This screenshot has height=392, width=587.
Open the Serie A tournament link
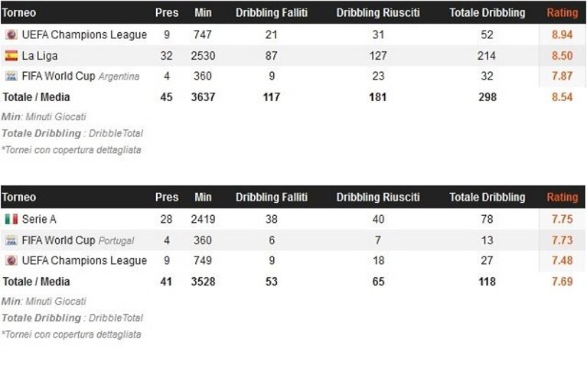pos(39,219)
